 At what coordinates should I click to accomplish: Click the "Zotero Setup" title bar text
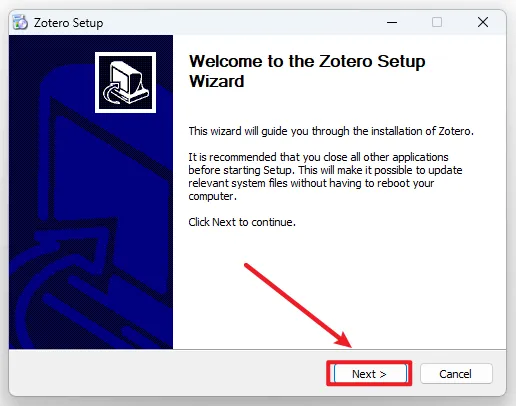[x=68, y=23]
